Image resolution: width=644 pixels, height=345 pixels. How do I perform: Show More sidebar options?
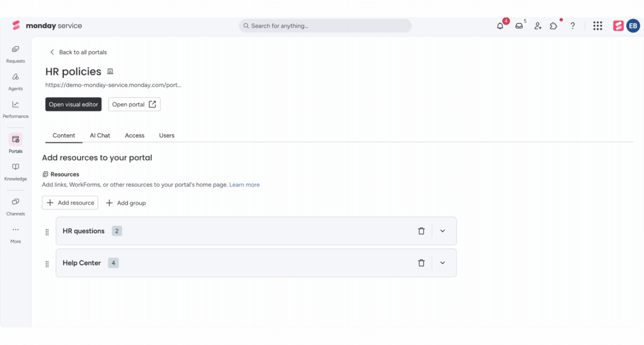pyautogui.click(x=16, y=235)
